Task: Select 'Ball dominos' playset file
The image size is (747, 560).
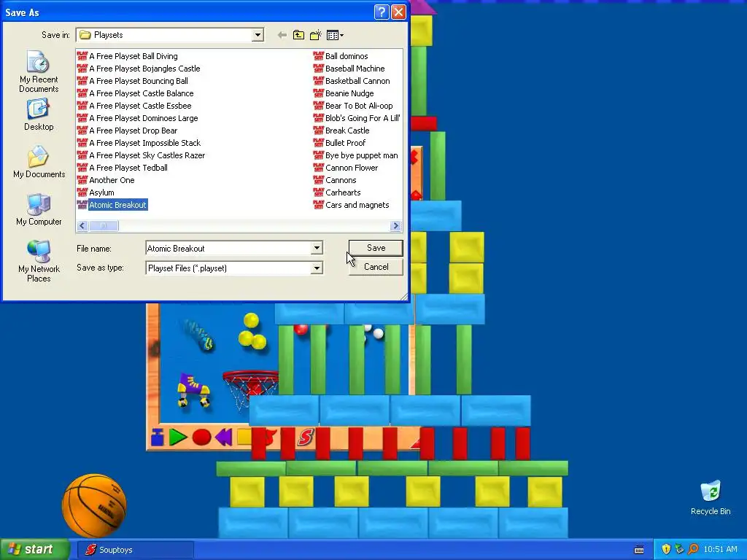Action: click(x=341, y=56)
